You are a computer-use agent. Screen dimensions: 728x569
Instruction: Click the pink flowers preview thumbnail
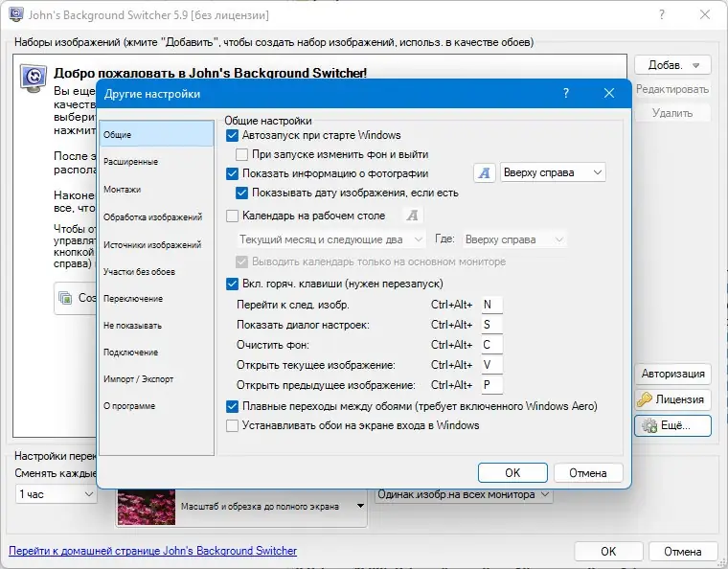[147, 507]
